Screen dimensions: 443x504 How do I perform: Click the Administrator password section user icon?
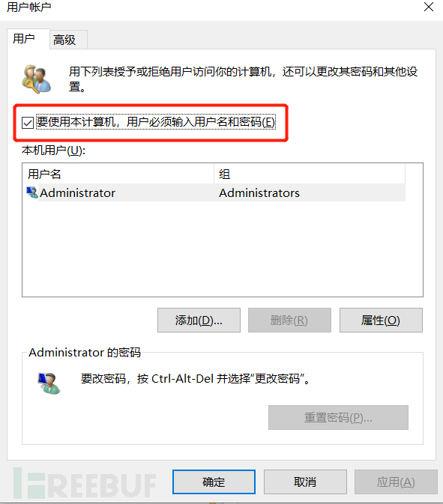[49, 383]
